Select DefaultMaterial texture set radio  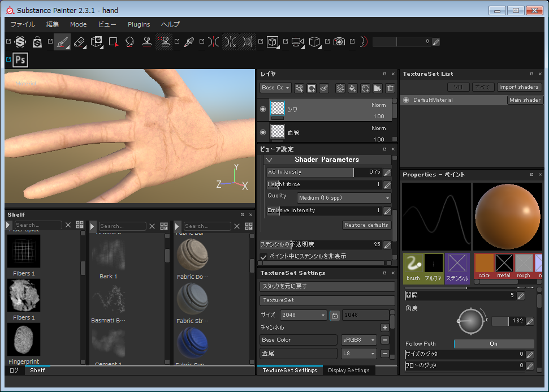406,100
